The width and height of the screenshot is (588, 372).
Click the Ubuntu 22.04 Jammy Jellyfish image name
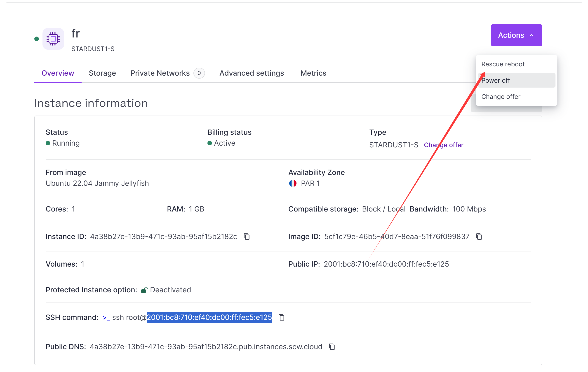click(x=97, y=183)
